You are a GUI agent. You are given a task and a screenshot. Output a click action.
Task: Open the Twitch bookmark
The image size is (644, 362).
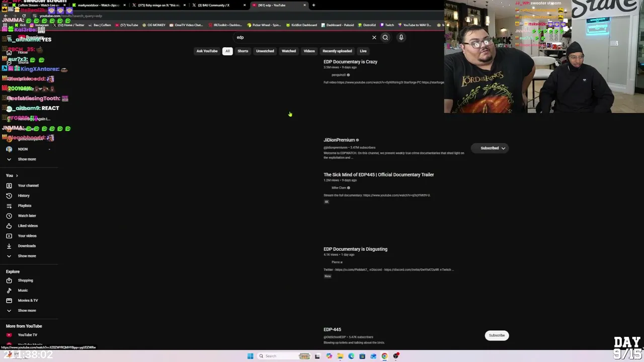point(387,25)
